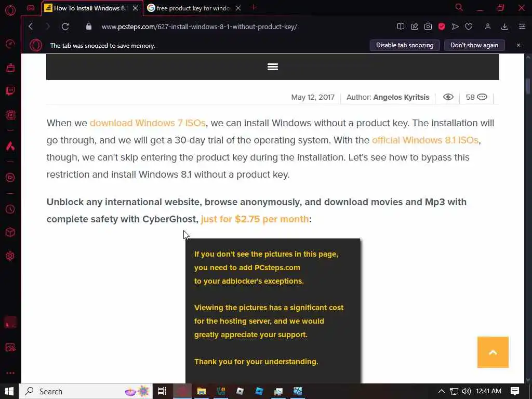Viewport: 532px width, 399px height.
Task: Open Easy Setup sliders icon
Action: pos(522,26)
